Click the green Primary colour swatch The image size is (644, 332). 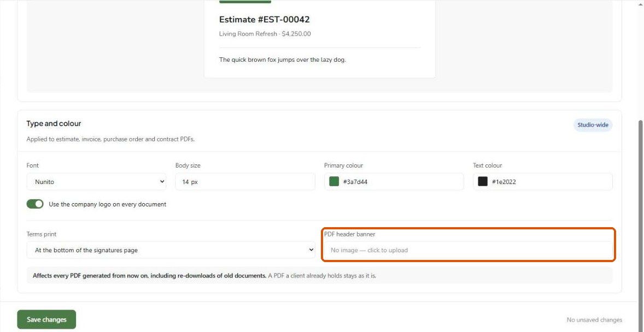click(334, 181)
